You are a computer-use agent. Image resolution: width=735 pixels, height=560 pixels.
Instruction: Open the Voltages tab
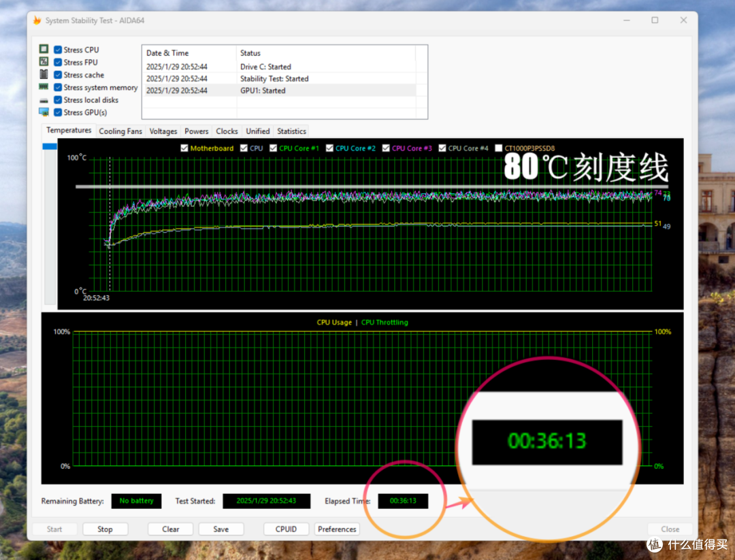click(x=163, y=131)
